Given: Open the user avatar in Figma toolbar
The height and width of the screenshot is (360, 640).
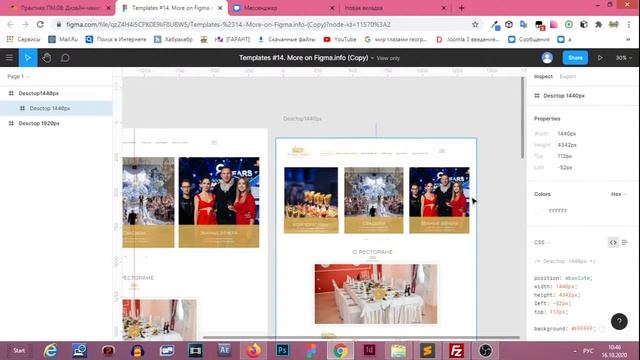Looking at the screenshot, I should (547, 58).
